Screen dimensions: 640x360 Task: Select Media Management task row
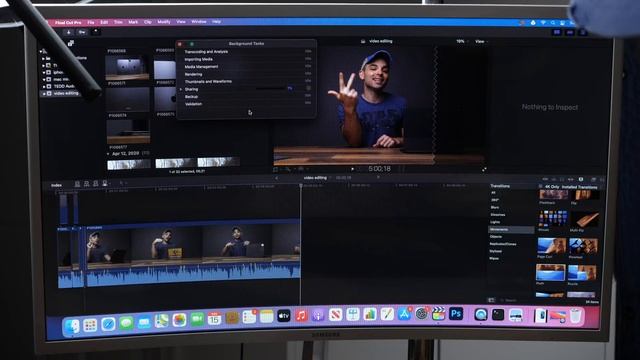pos(247,67)
